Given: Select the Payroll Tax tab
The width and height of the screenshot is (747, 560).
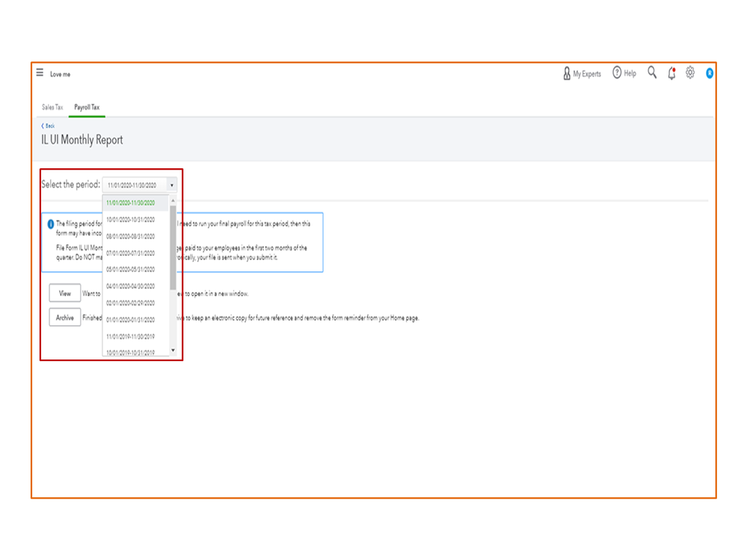Looking at the screenshot, I should [x=87, y=107].
